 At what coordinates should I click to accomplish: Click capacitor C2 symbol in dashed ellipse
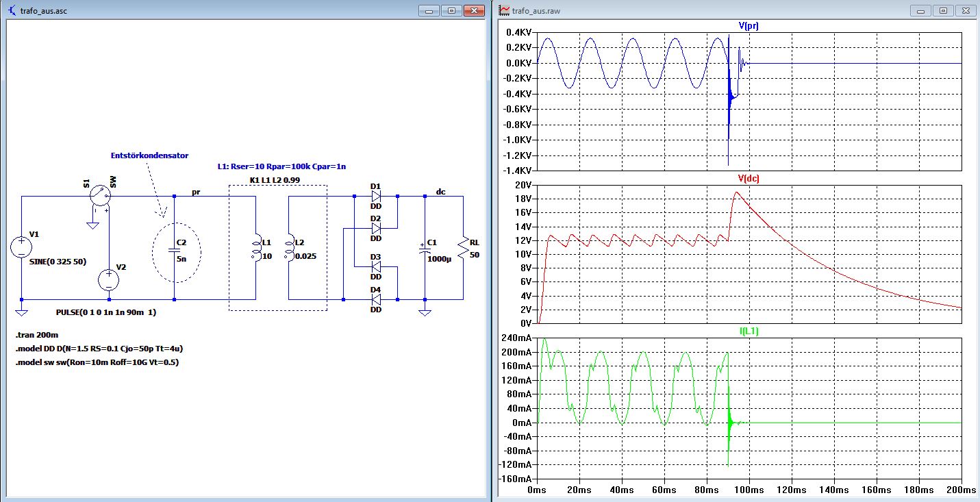(x=175, y=249)
